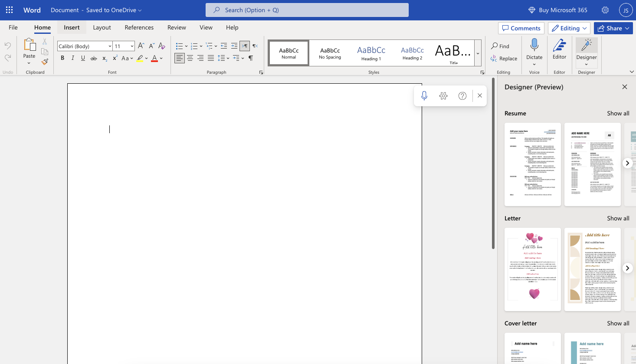Grow font size with the larger A
Image resolution: width=636 pixels, height=364 pixels.
141,46
